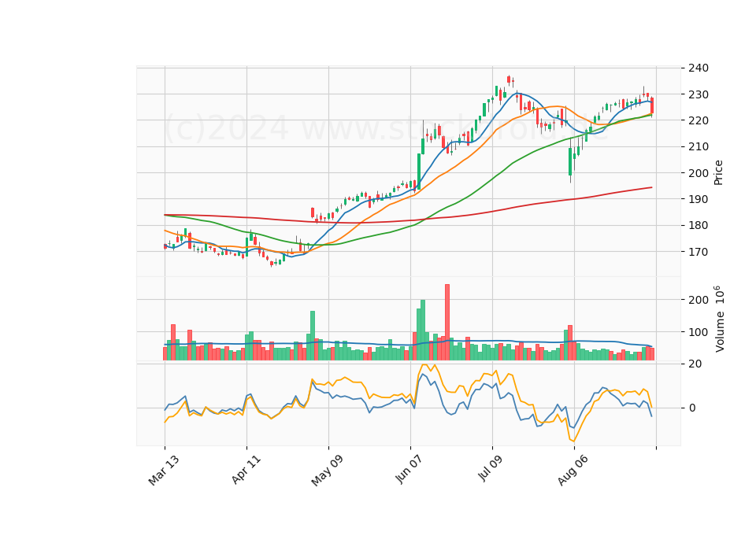This screenshot has width=756, height=543.
Task: Click the Jun 07 date label
Action: coord(409,469)
